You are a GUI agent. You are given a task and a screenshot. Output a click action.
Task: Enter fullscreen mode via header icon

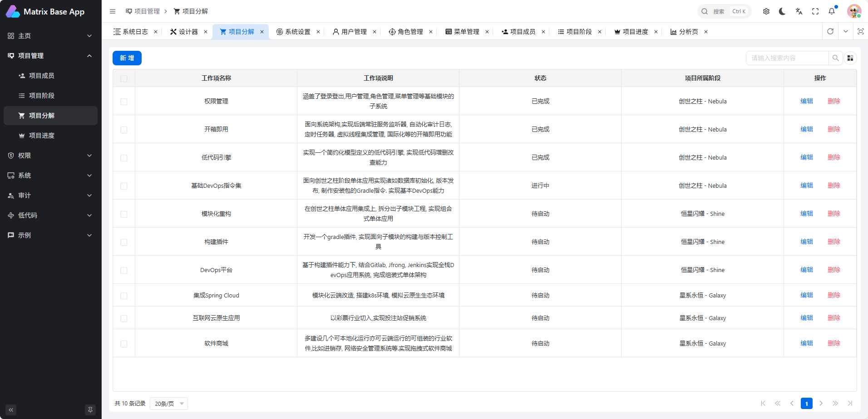[x=815, y=11]
